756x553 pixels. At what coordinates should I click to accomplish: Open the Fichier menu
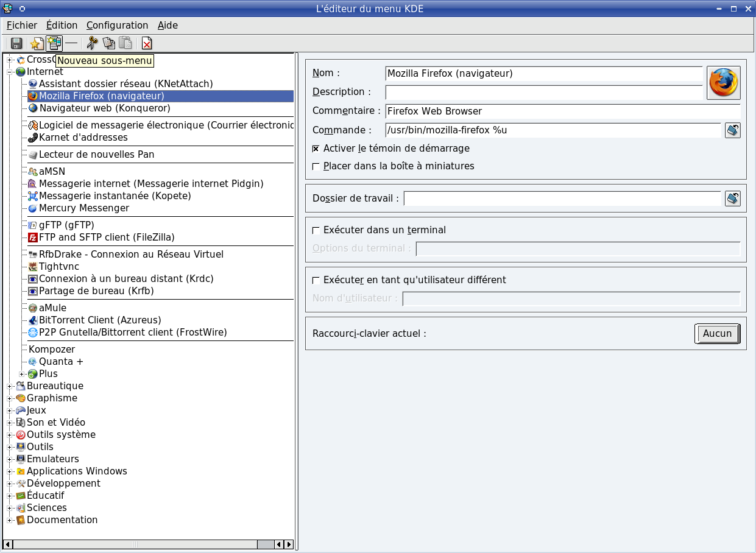pos(22,25)
